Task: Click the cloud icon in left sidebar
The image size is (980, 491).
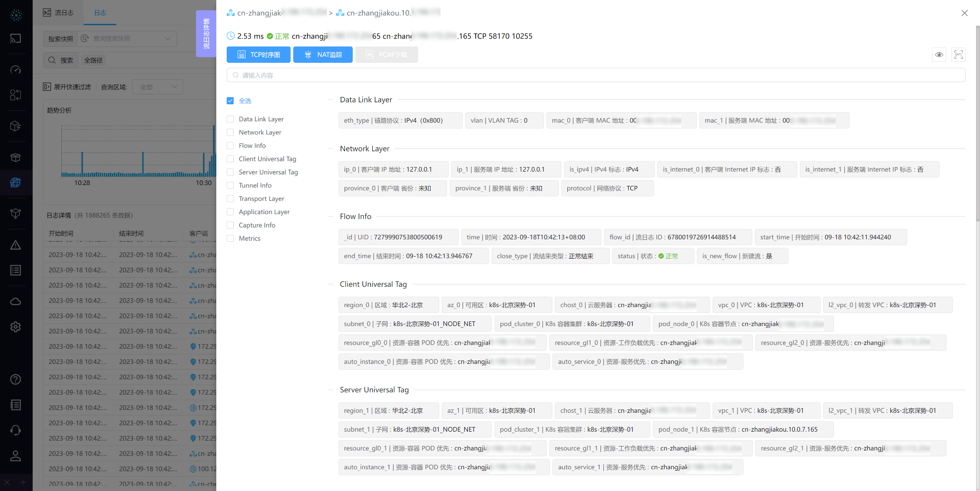Action: [16, 302]
